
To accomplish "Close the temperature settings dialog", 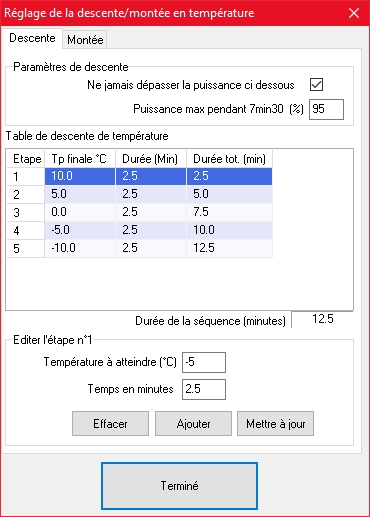I will 354,13.
